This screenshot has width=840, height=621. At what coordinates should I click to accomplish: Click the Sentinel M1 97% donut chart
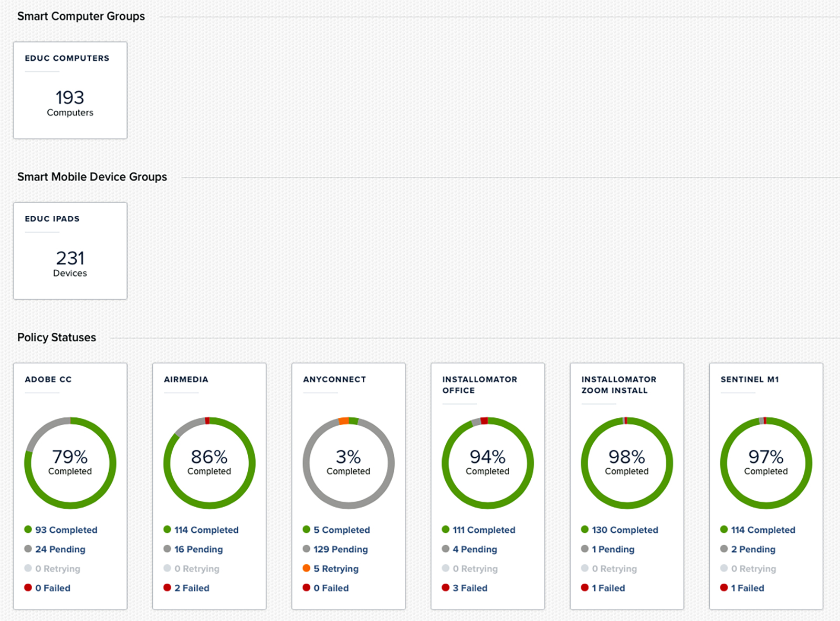(766, 463)
